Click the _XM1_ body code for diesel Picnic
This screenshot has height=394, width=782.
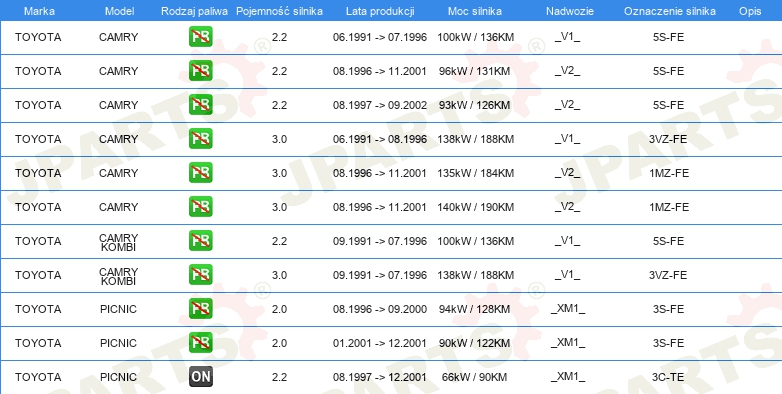pyautogui.click(x=568, y=377)
